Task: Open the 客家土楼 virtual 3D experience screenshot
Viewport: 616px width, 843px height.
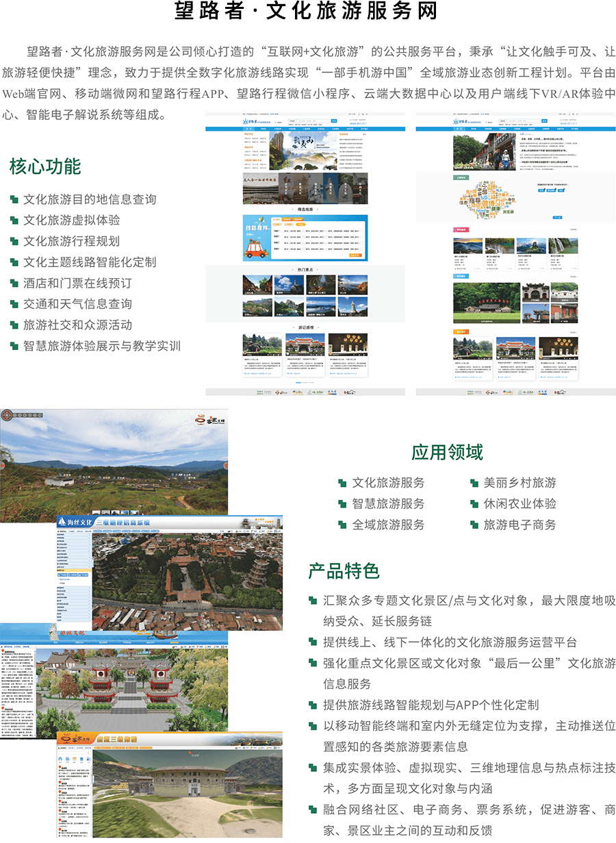Action: pos(170,784)
